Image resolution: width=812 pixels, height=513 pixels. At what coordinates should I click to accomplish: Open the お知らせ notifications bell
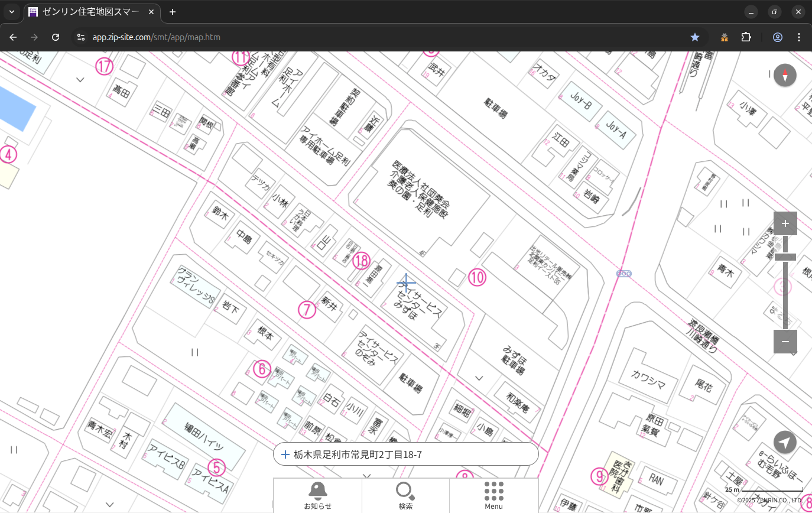[x=317, y=495]
